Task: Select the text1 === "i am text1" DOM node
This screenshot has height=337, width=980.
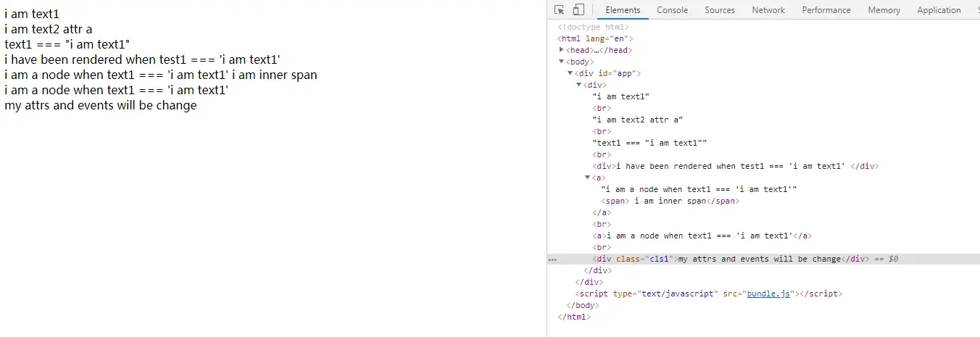Action: click(649, 143)
